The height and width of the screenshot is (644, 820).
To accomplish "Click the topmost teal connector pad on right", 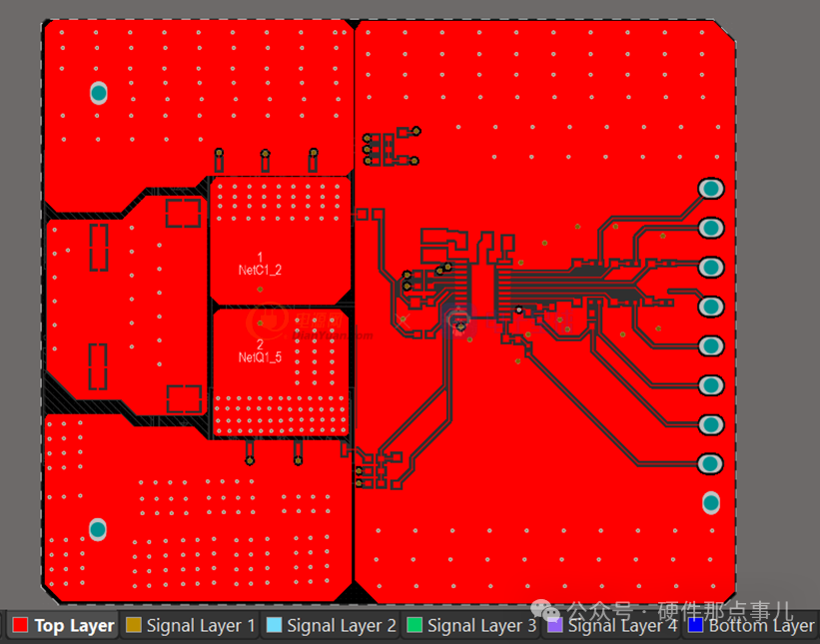I will (710, 189).
